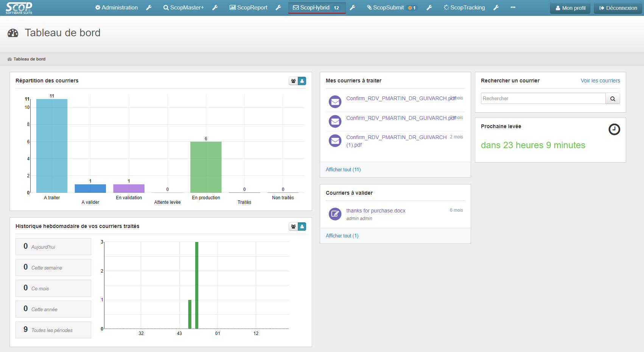The height and width of the screenshot is (352, 644).
Task: Open the ScopTracking menu
Action: 464,8
